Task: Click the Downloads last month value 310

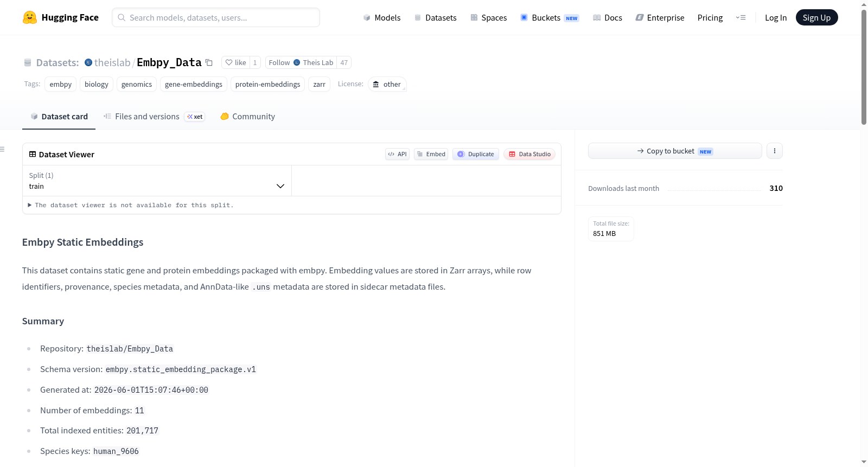Action: point(776,188)
